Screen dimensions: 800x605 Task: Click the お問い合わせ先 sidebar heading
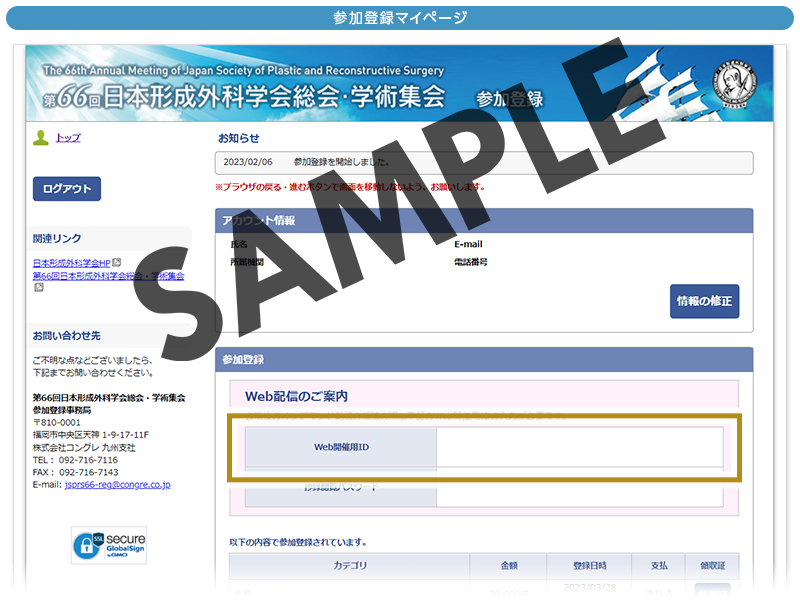pos(66,336)
